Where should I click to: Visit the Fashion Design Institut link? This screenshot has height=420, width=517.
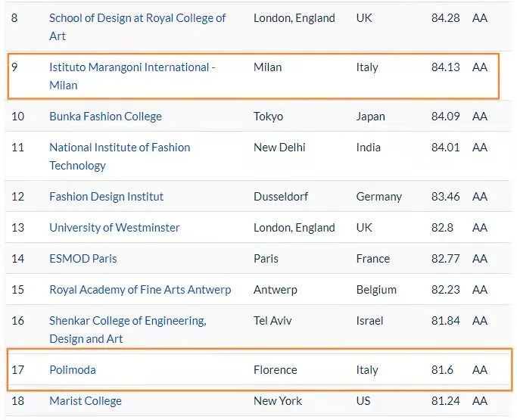(x=106, y=197)
